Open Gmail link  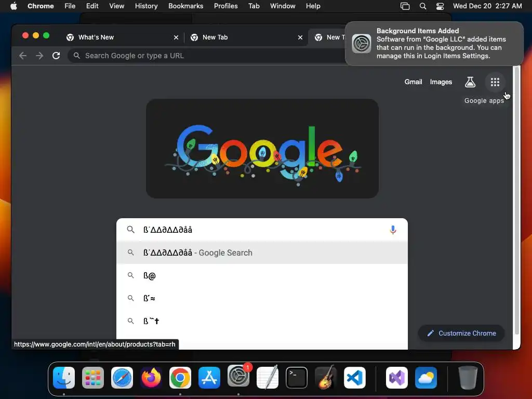pos(413,82)
